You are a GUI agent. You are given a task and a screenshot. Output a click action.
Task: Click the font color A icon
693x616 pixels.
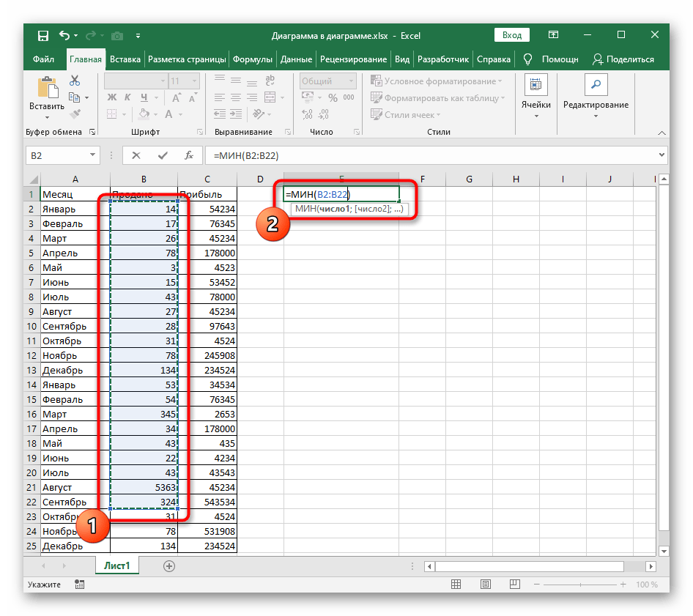[x=168, y=114]
